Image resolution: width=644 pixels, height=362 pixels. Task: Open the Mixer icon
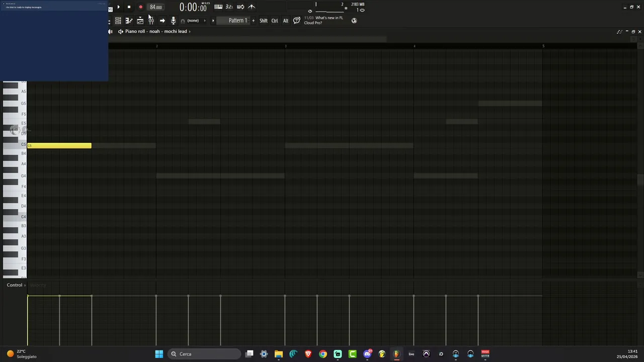pyautogui.click(x=151, y=21)
